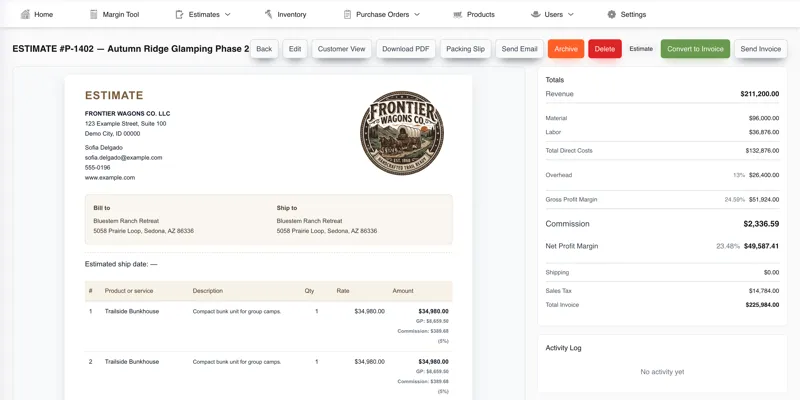Click the row 2 rate $34,980.00
The width and height of the screenshot is (800, 400).
click(x=369, y=362)
